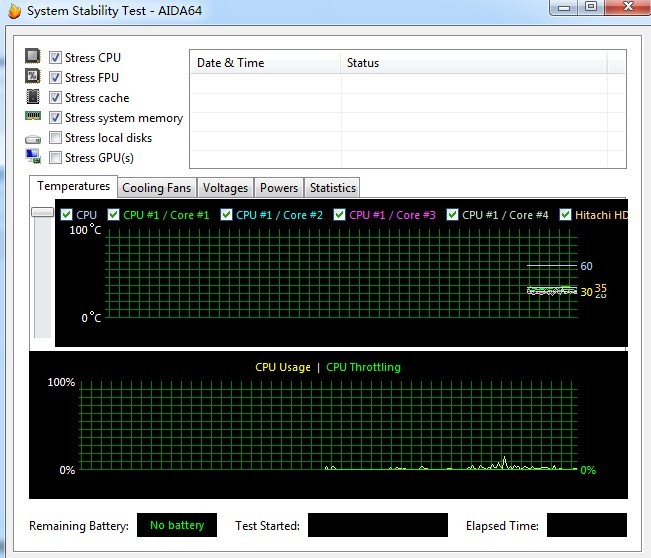Image resolution: width=651 pixels, height=558 pixels.
Task: Click the Test Started value field
Action: (378, 525)
